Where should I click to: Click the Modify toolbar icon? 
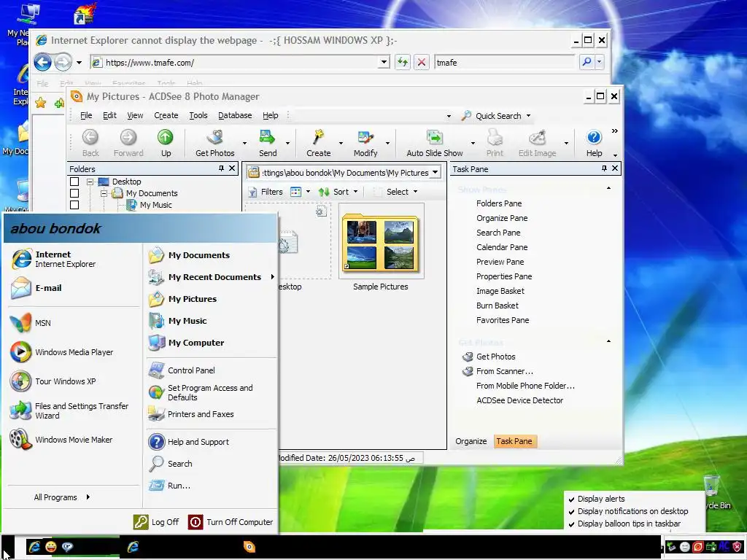pyautogui.click(x=365, y=137)
